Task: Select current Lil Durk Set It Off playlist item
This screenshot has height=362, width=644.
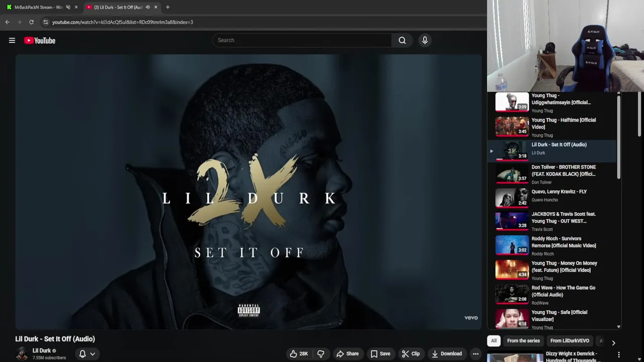Action: point(552,151)
